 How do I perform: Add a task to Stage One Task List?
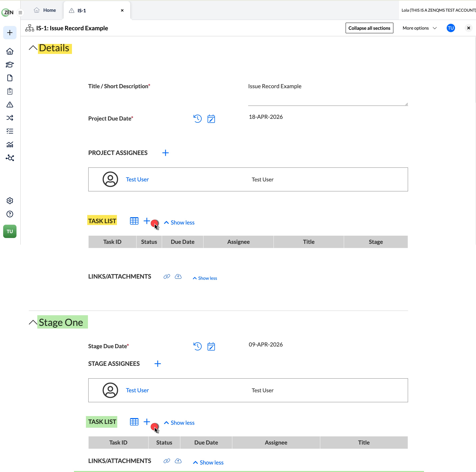click(147, 422)
